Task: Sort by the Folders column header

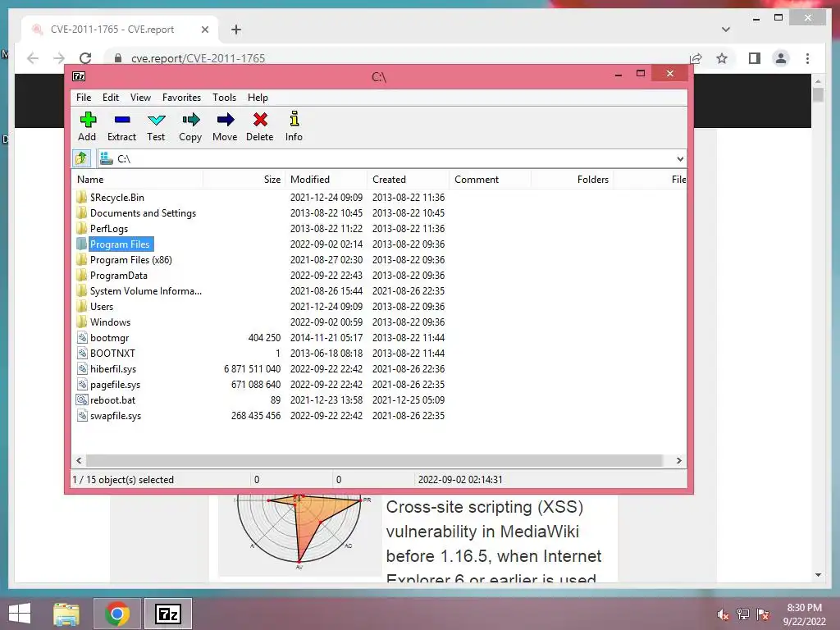Action: point(573,180)
